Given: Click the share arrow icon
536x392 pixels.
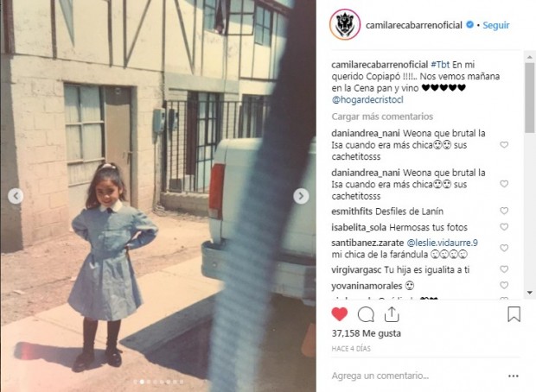Looking at the screenshot, I should pos(392,314).
